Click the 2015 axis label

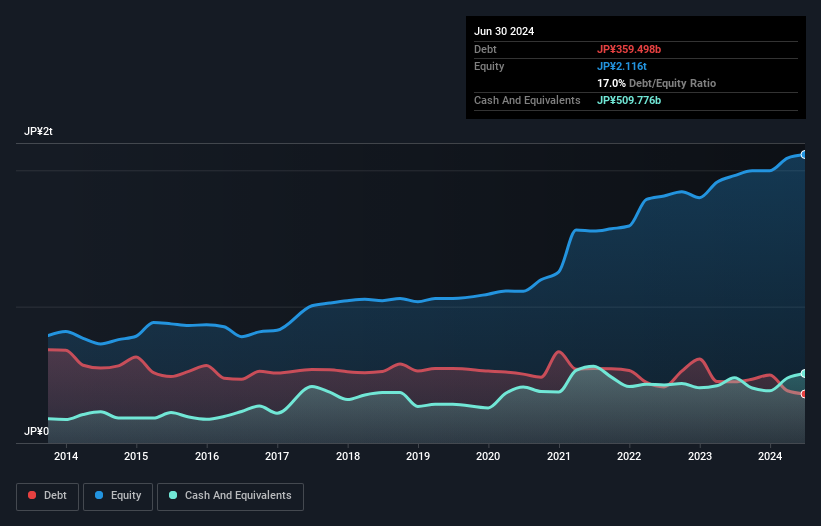136,456
